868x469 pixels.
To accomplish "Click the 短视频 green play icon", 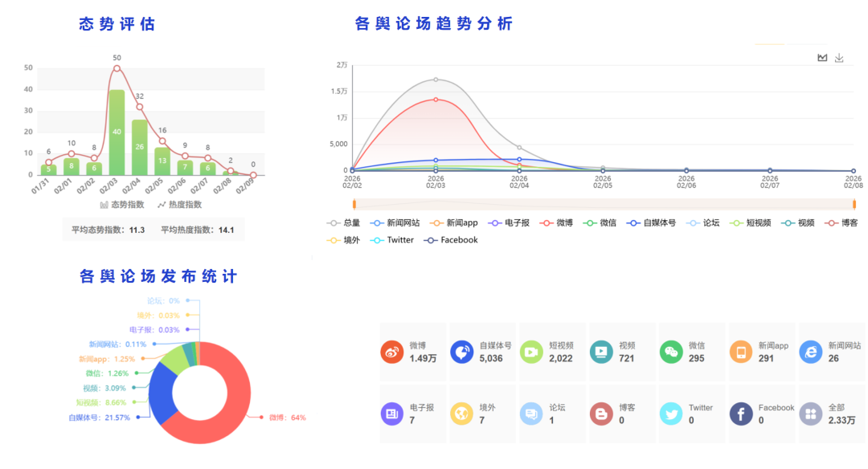I will [531, 353].
